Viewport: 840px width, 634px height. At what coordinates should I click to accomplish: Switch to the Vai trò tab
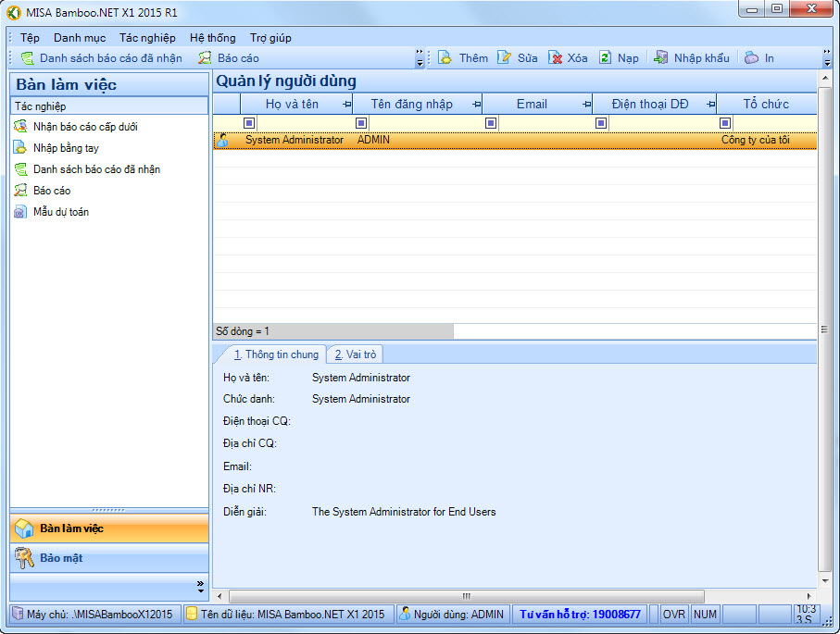coord(356,354)
